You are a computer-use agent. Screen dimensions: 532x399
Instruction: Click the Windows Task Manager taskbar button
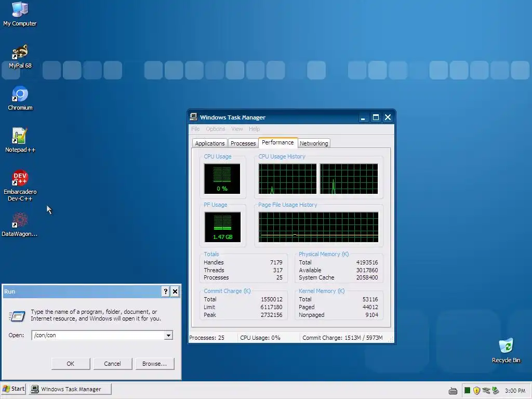[x=70, y=389]
